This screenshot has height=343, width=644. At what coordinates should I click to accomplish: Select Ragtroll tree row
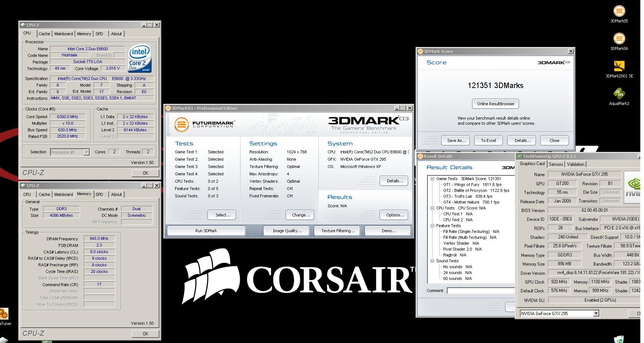(x=455, y=255)
